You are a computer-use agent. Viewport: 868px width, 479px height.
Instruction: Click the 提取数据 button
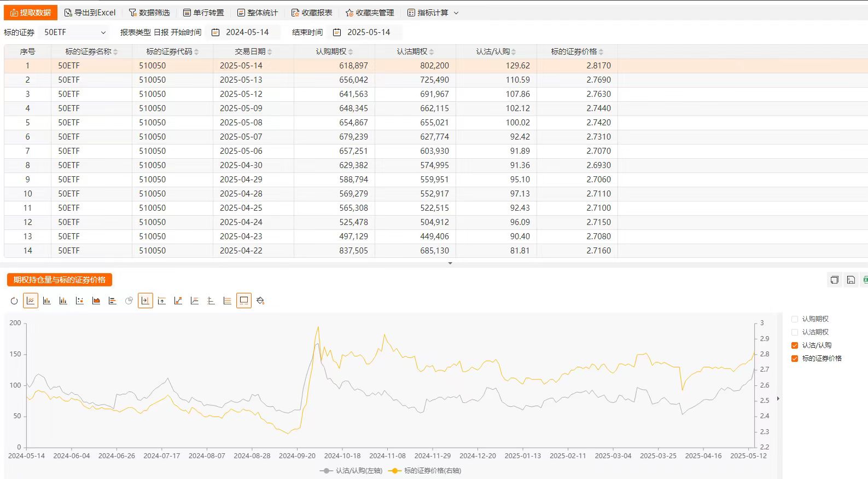31,13
